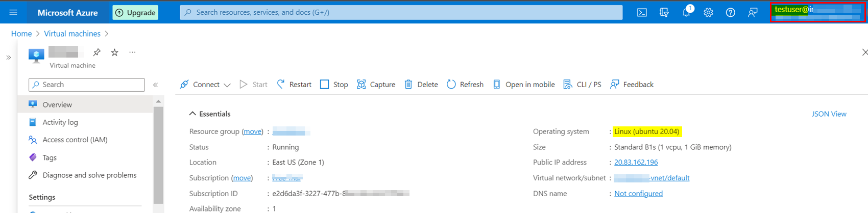Open Tags menu item
This screenshot has height=213, width=868.
point(50,157)
